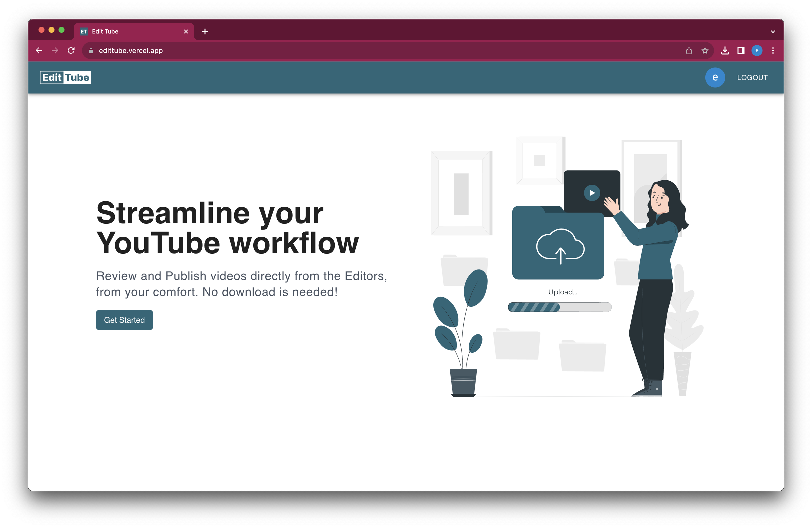Toggle the browser side panel

pyautogui.click(x=741, y=50)
